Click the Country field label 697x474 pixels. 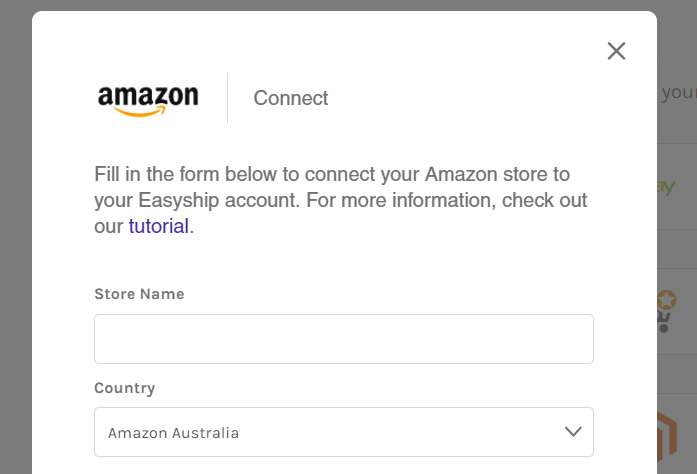tap(124, 388)
